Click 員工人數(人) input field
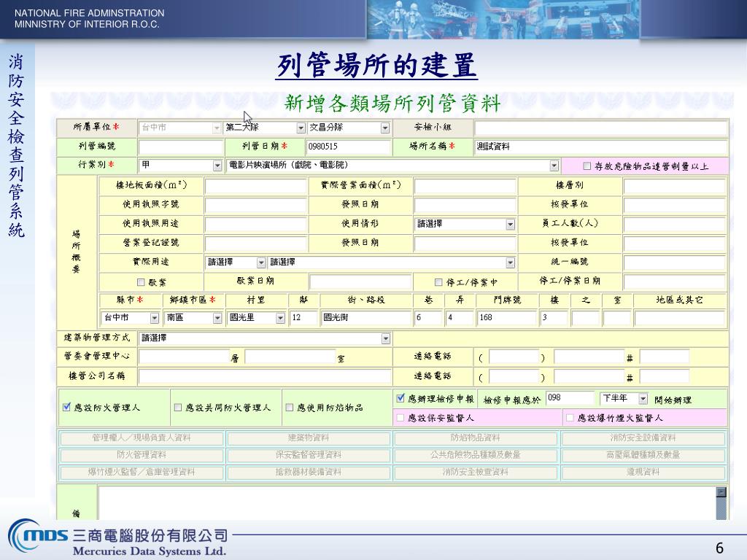Viewport: 747px width, 560px height. pyautogui.click(x=674, y=224)
